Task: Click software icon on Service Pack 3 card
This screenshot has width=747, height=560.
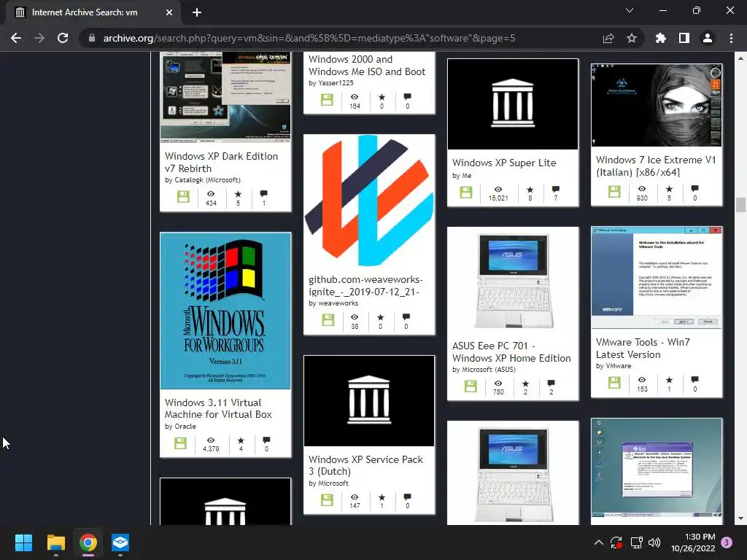Action: pyautogui.click(x=327, y=500)
